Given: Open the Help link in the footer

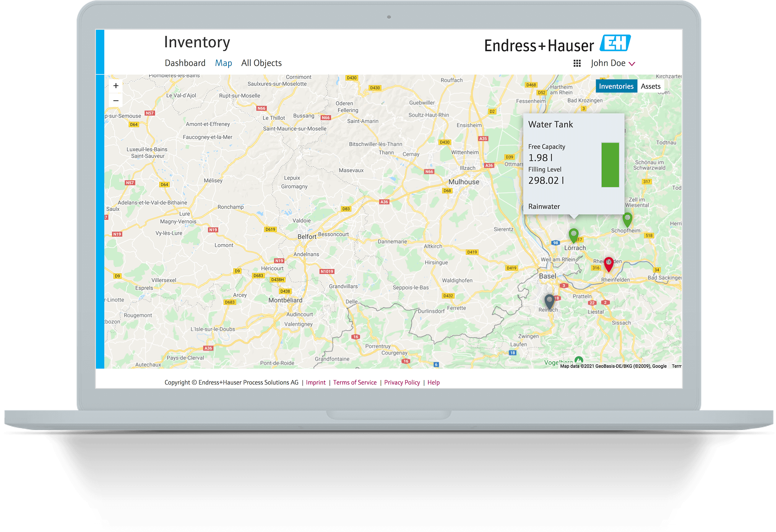Looking at the screenshot, I should pos(433,382).
